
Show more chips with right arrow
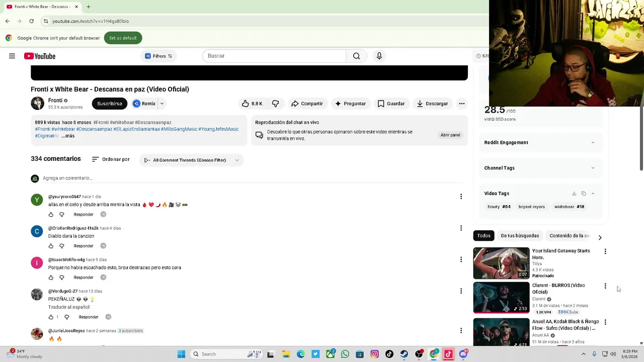600,237
